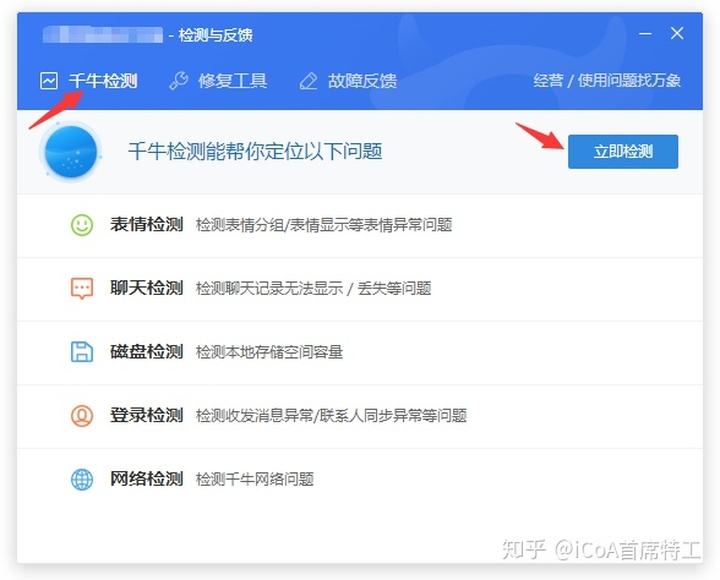Click the chat bubble 聊天检测 icon
Image resolution: width=720 pixels, height=580 pixels.
(x=82, y=288)
